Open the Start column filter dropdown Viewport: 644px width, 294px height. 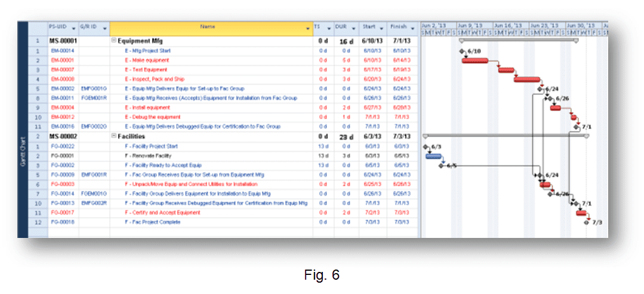[x=381, y=29]
